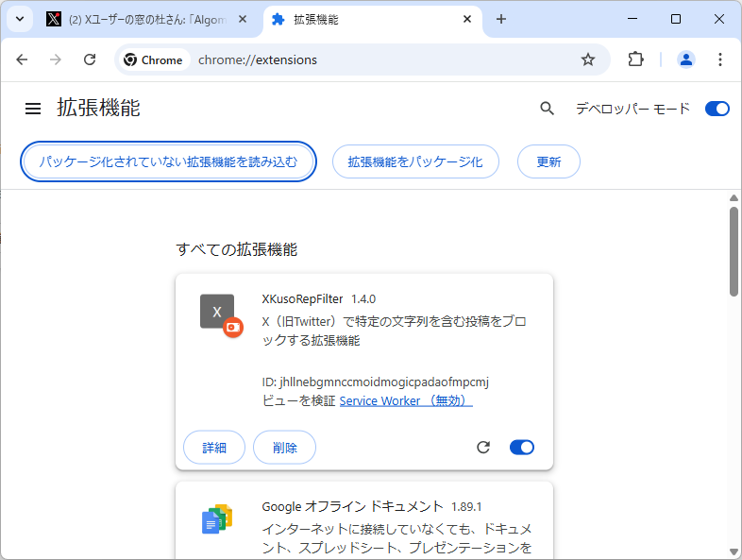Open Chrome three-dot menu
Viewport: 742px width, 560px height.
point(719,59)
